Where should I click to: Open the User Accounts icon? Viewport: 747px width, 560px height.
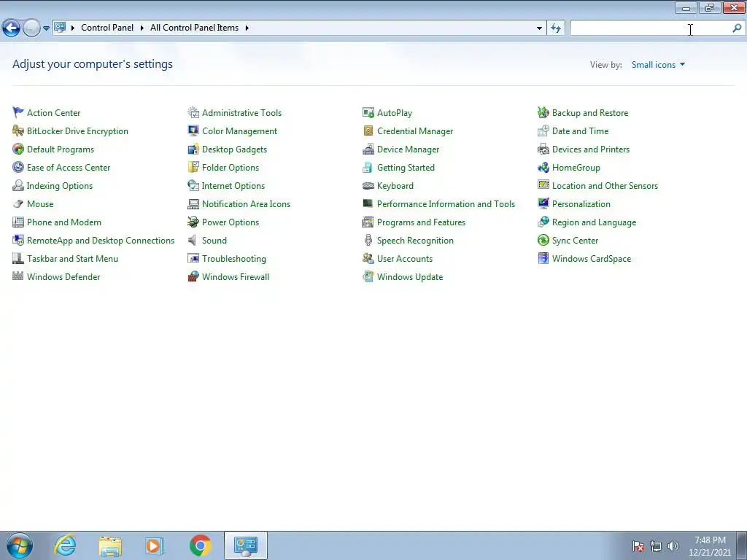368,259
